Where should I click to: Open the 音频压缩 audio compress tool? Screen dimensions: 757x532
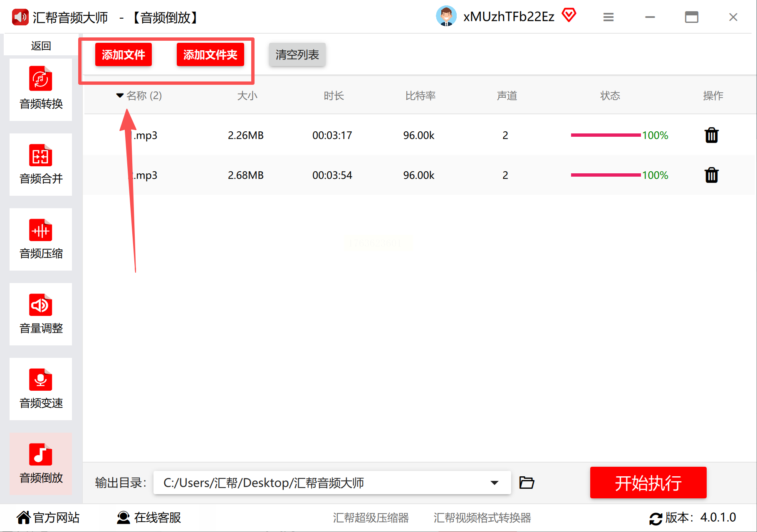[x=41, y=239]
